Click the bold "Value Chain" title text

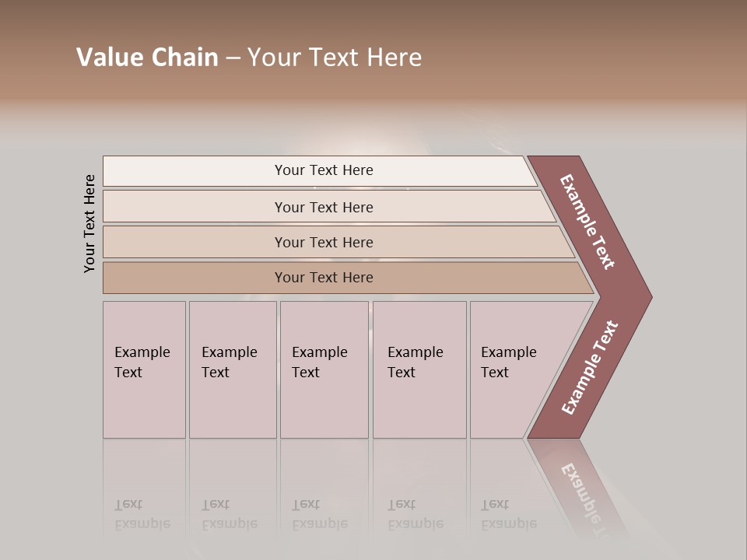[x=147, y=58]
